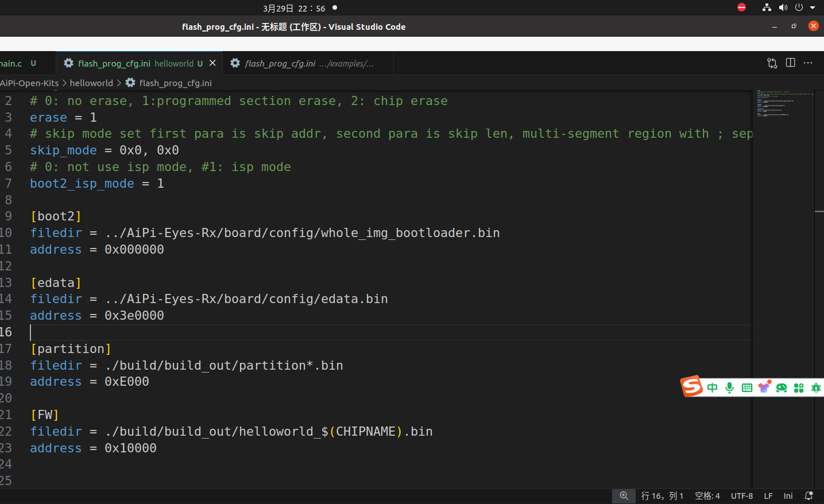824x504 pixels.
Task: Click the 'erase = 1' line
Action: click(x=63, y=118)
